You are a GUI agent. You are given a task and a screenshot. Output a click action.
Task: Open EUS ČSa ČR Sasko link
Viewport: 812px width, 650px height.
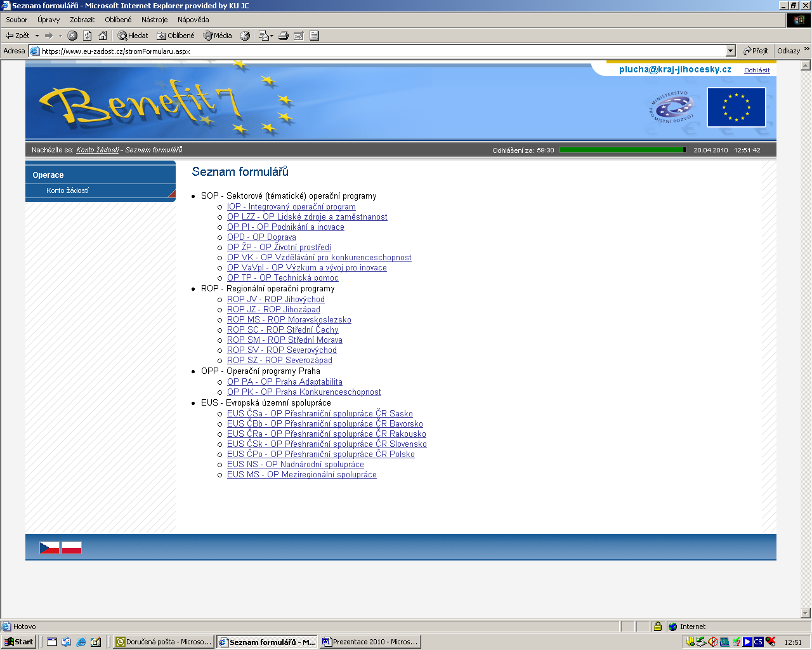320,414
